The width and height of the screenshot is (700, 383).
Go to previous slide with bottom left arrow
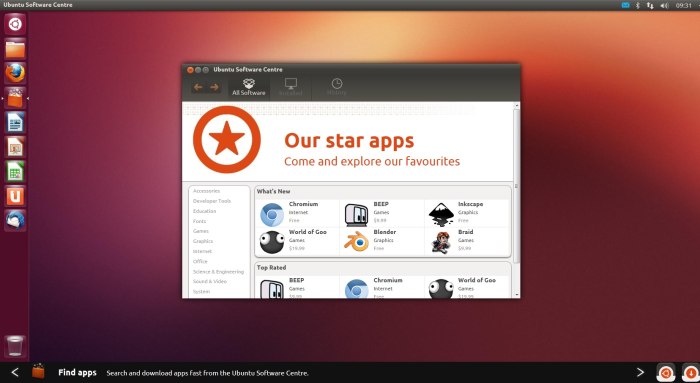[x=15, y=372]
